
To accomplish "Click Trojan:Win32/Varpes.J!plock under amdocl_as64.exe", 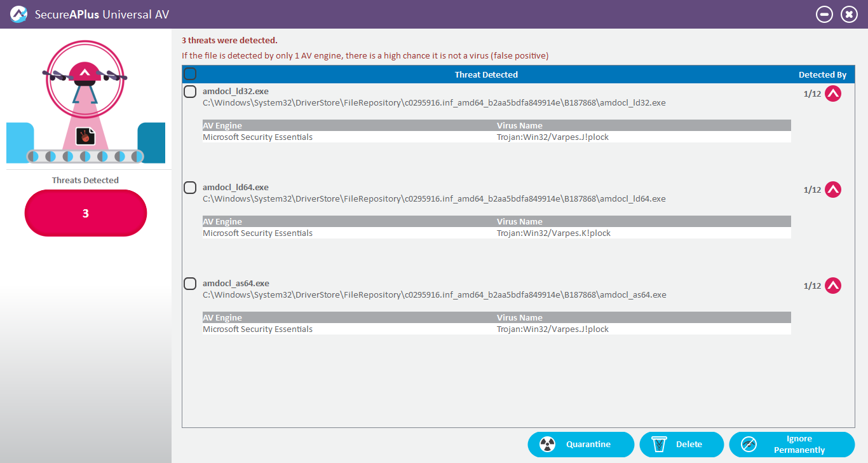I will [x=553, y=329].
